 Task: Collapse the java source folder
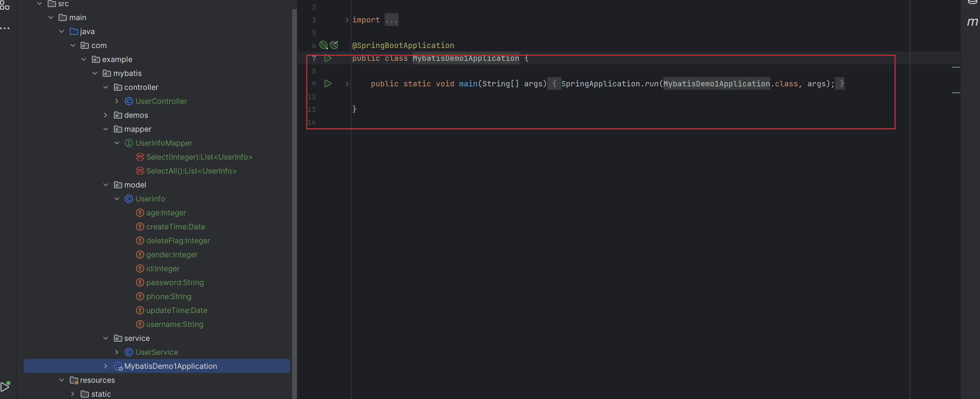click(x=62, y=31)
